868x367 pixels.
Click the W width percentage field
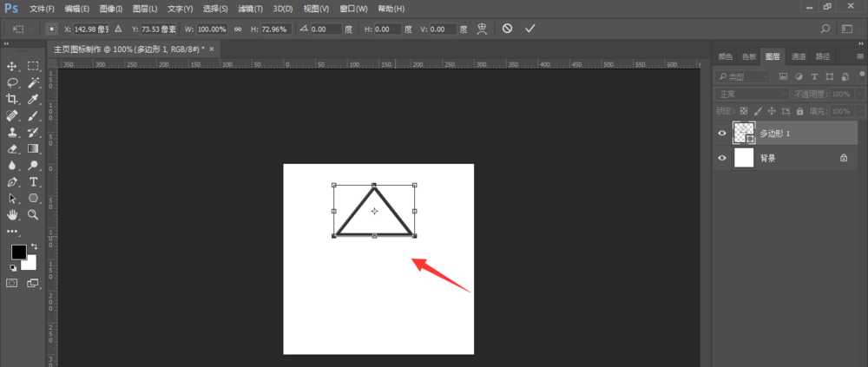[x=213, y=29]
